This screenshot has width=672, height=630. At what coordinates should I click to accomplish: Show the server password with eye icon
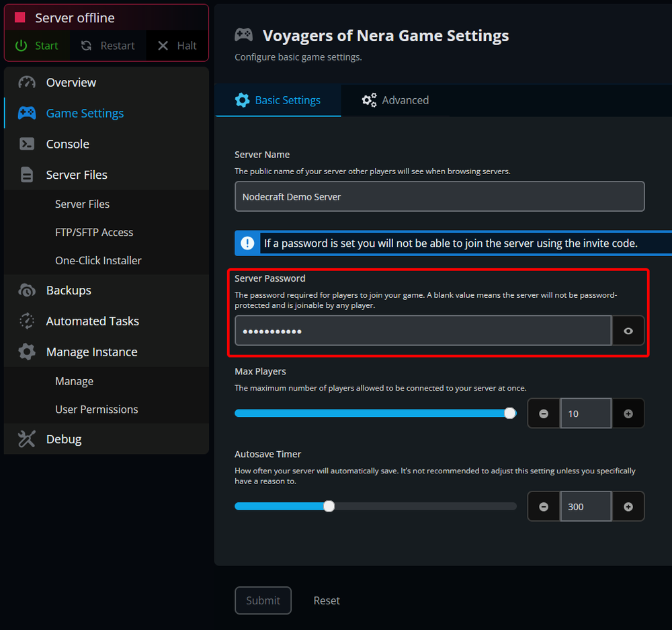point(628,331)
